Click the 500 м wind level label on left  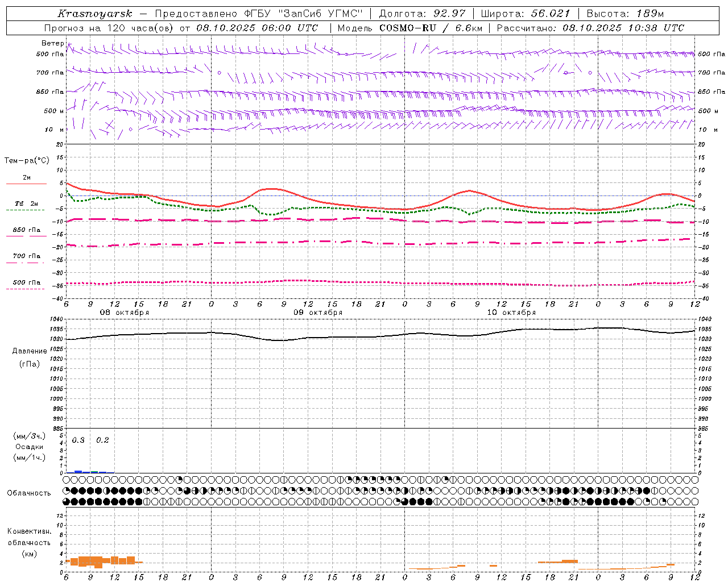(x=54, y=111)
